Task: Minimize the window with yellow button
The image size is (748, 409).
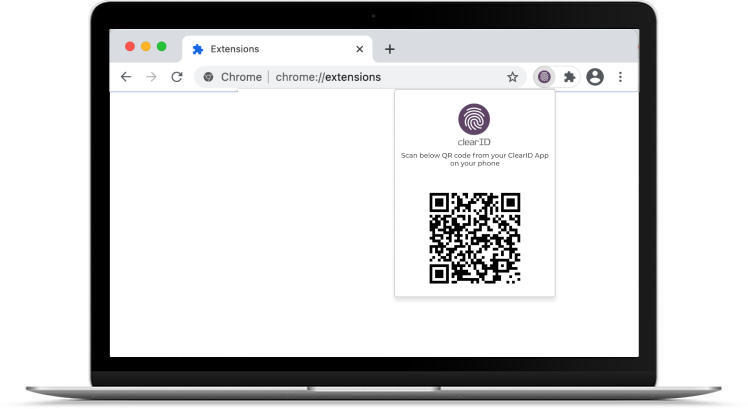Action: coord(146,47)
